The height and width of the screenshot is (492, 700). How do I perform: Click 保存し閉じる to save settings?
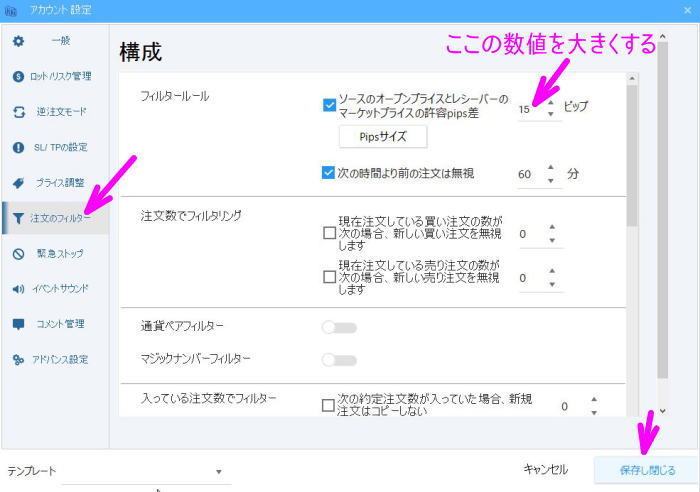pos(647,470)
